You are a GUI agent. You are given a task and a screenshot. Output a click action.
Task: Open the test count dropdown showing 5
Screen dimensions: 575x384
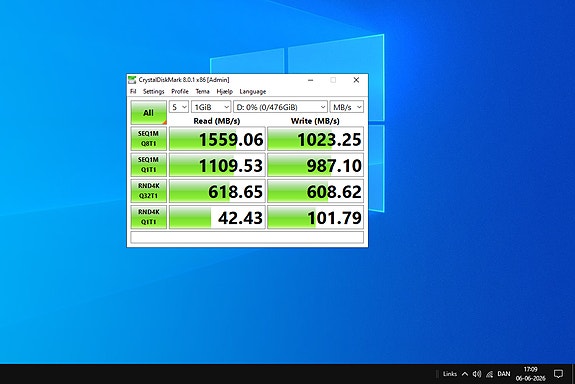pyautogui.click(x=179, y=107)
